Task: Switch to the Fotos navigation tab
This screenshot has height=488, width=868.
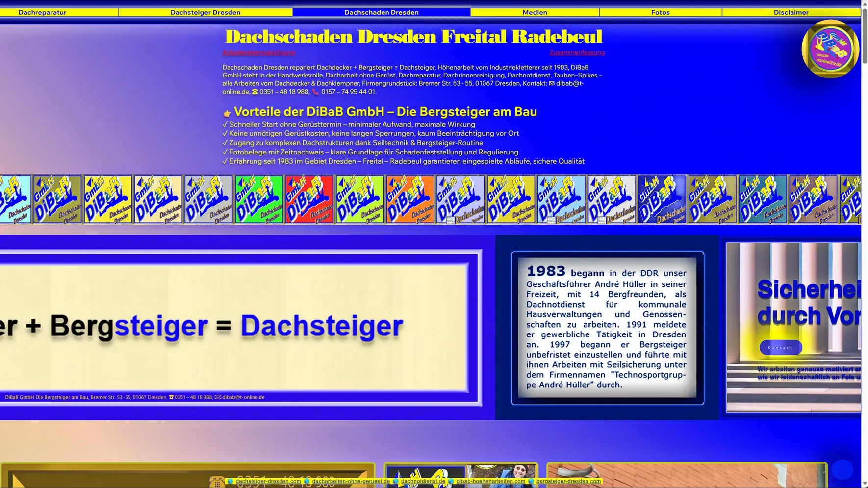Action: pos(661,12)
